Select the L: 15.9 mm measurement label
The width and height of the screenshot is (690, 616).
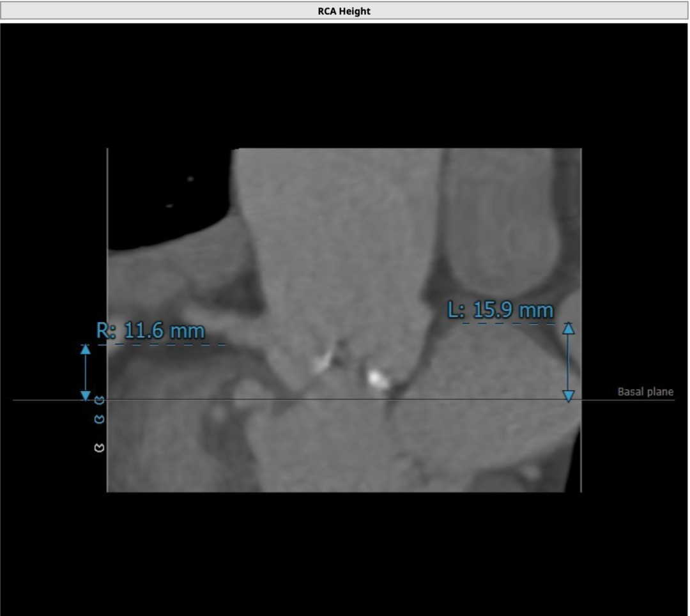500,311
